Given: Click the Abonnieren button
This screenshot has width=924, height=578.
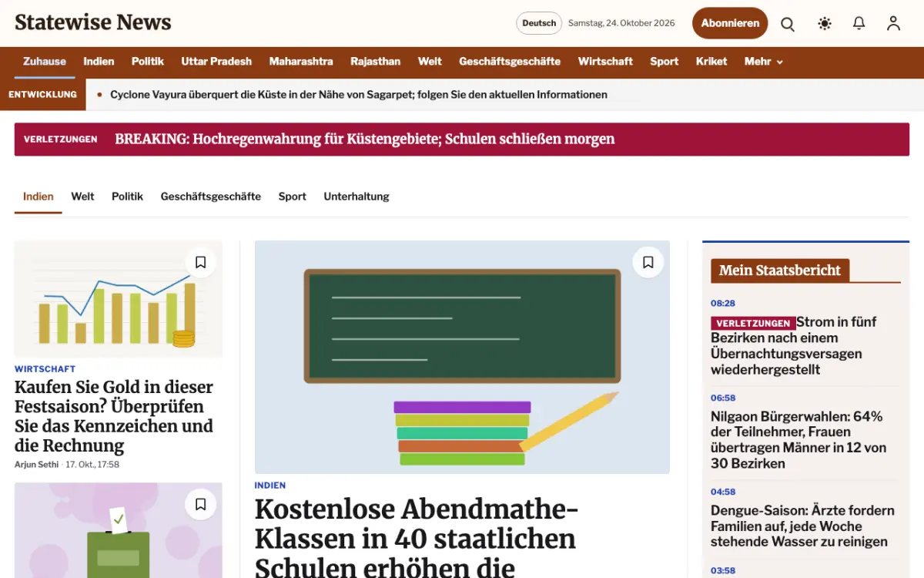Looking at the screenshot, I should pos(730,23).
